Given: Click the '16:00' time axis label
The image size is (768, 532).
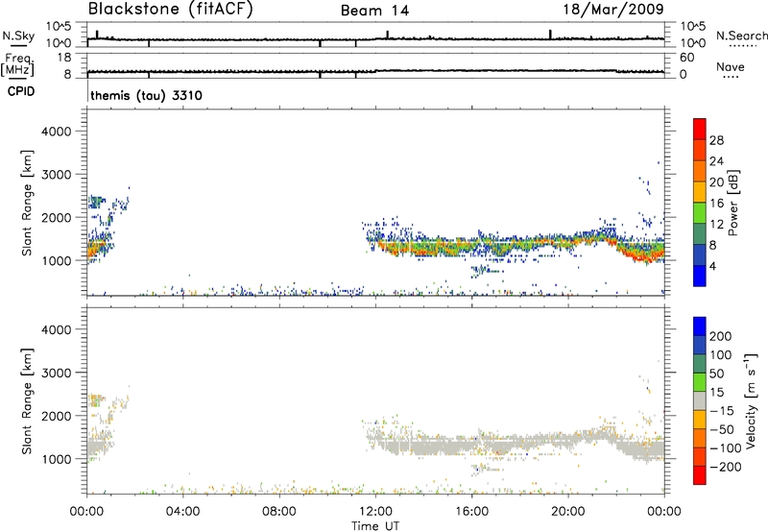Looking at the screenshot, I should click(471, 512).
